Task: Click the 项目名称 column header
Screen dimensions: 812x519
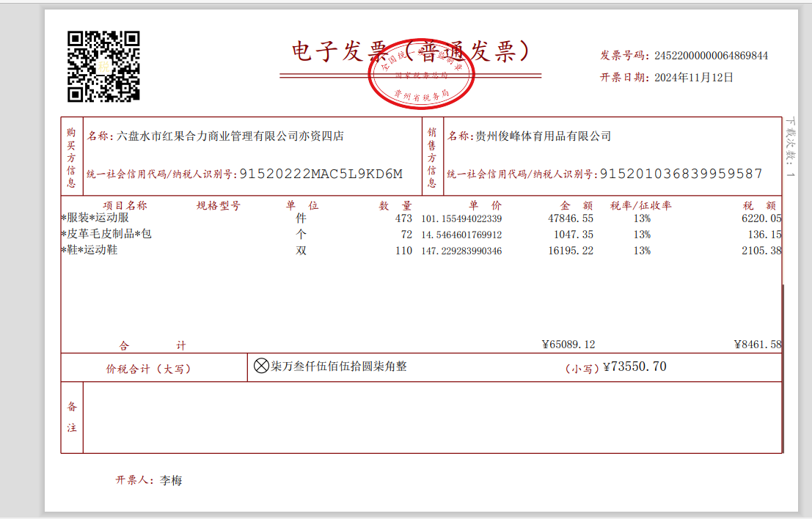Action: click(125, 205)
